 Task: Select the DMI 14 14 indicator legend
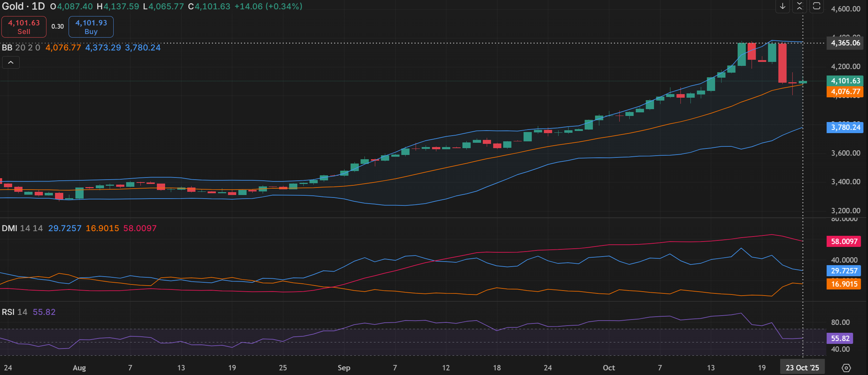pos(22,228)
